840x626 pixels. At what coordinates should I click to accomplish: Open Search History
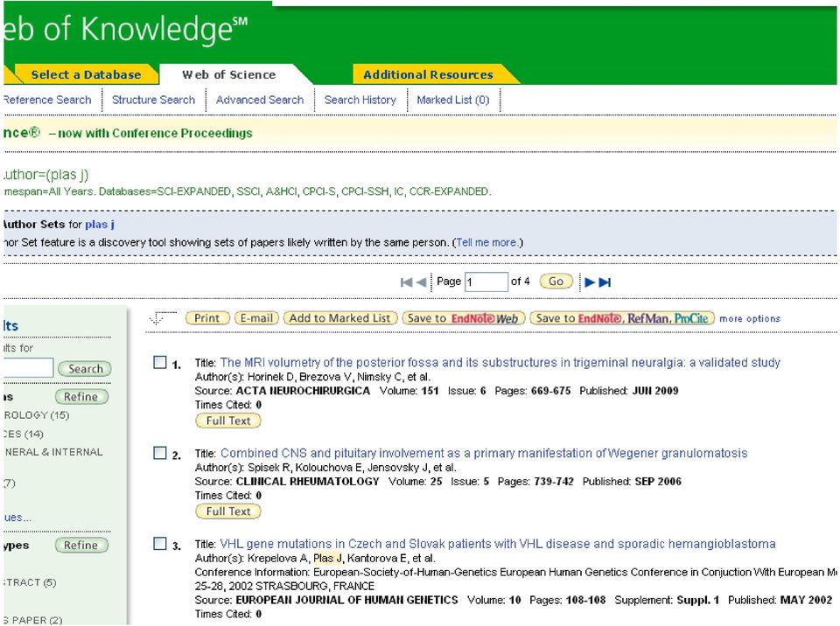click(360, 100)
